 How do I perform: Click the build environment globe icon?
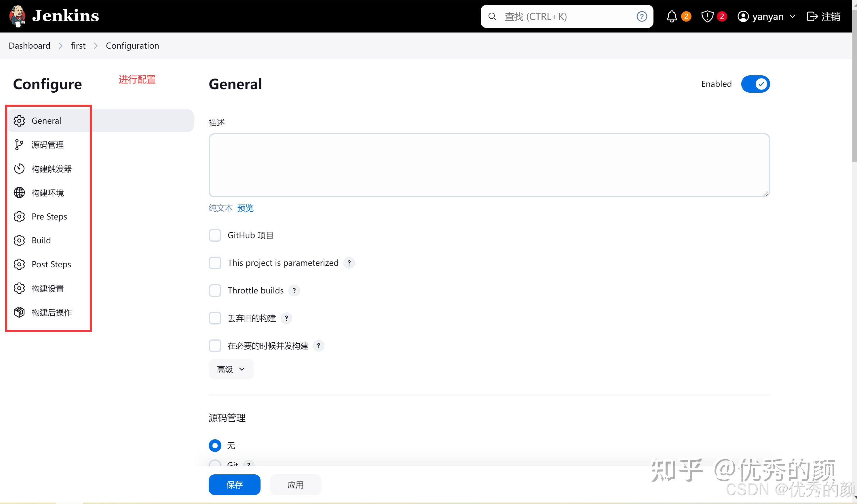coord(19,193)
